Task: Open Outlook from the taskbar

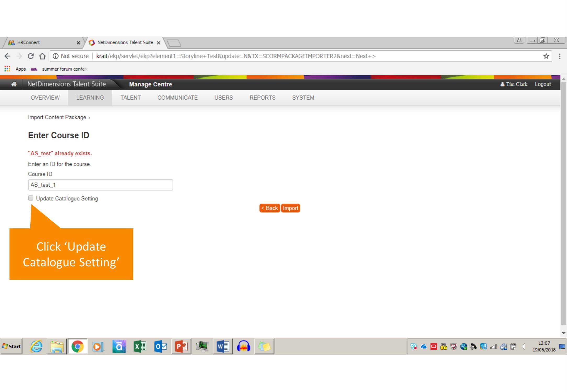Action: pos(160,347)
